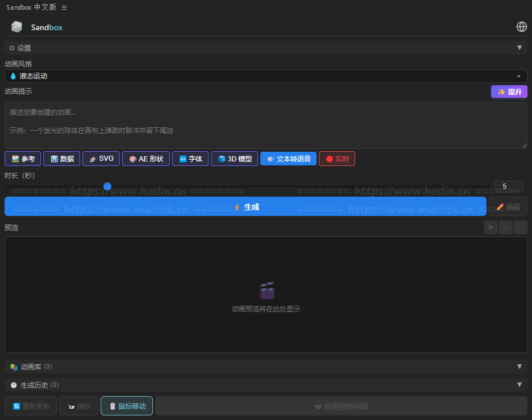Click the duration value field showing 5

coord(508,186)
